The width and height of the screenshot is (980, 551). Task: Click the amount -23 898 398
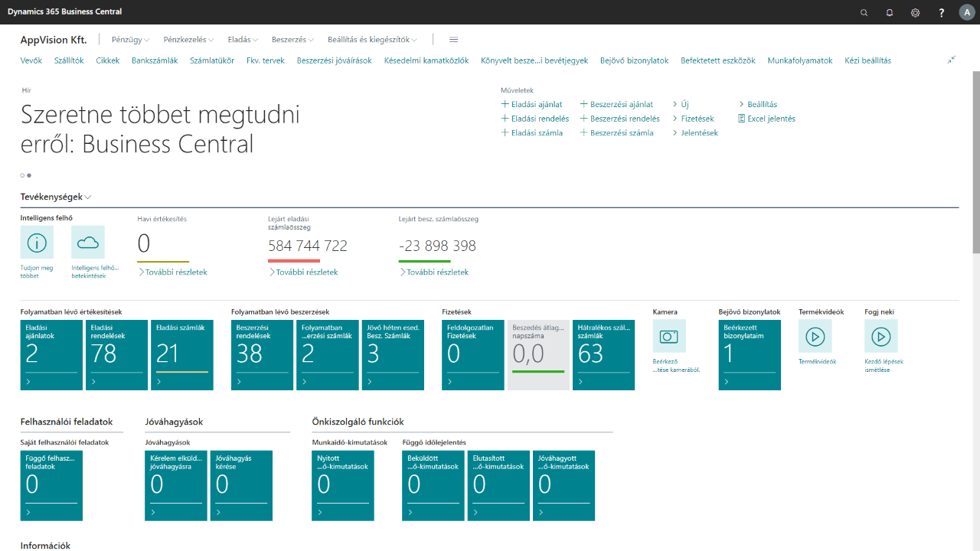tap(437, 246)
